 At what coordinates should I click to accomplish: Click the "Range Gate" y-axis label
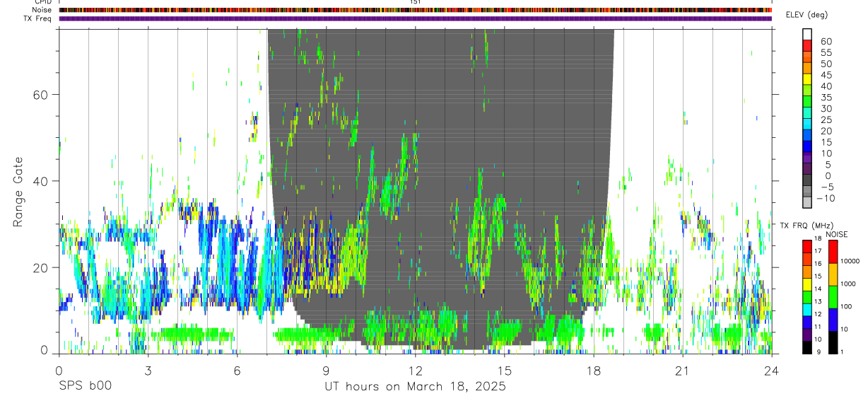pos(18,192)
